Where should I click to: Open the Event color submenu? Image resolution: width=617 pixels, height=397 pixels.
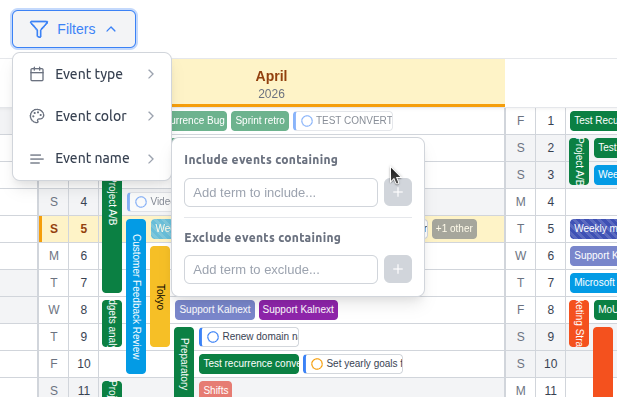tap(92, 116)
